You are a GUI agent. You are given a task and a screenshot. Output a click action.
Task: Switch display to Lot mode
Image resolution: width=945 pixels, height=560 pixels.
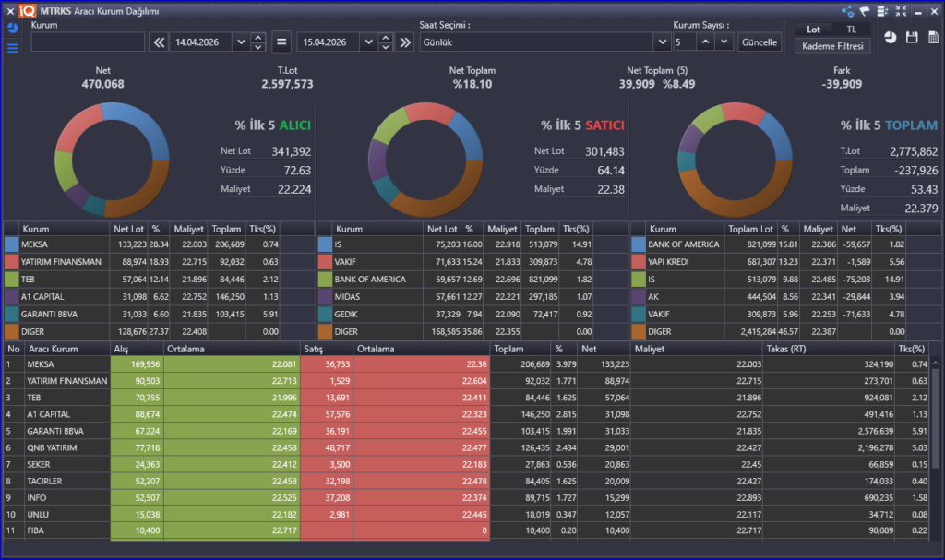click(x=813, y=30)
